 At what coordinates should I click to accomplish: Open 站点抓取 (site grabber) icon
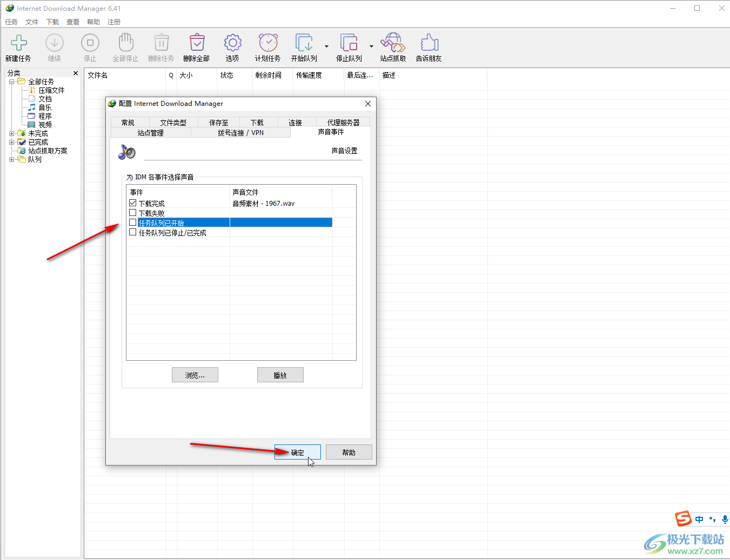click(393, 43)
